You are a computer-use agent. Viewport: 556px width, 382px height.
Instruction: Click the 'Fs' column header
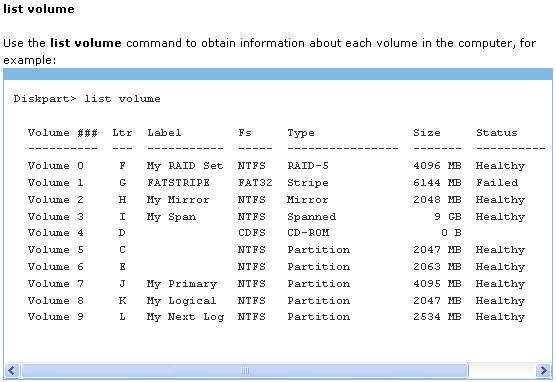point(245,133)
